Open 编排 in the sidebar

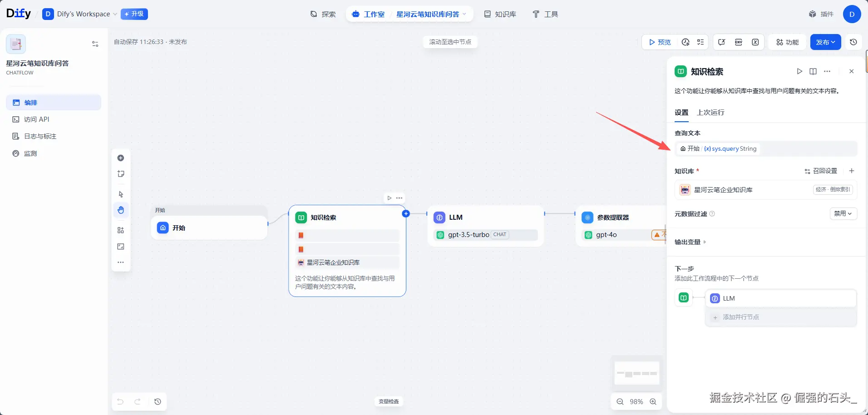[54, 103]
